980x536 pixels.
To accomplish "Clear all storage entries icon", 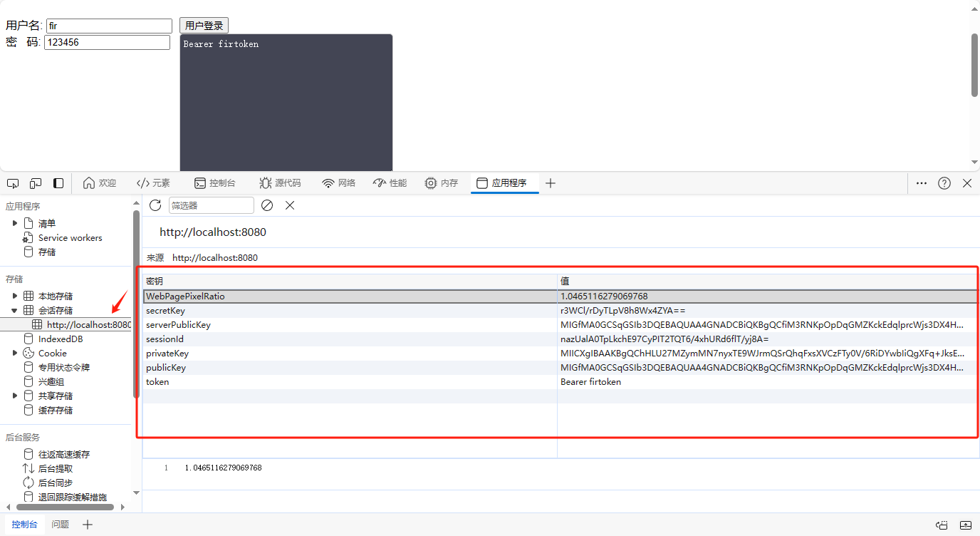I will click(267, 205).
